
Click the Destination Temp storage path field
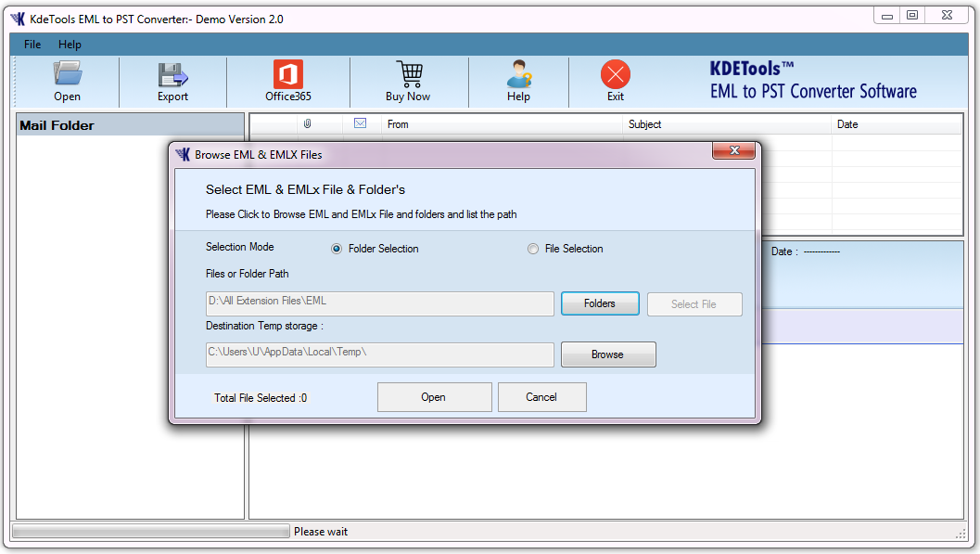380,354
